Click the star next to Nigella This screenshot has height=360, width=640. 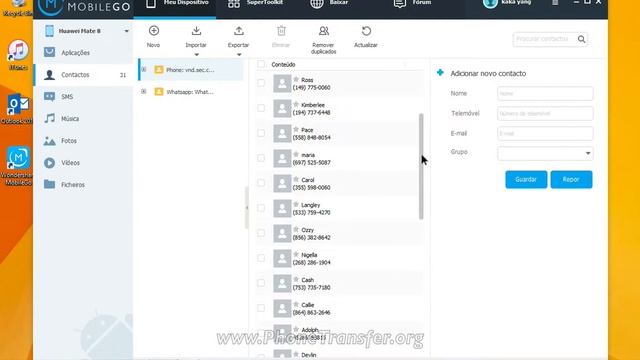coord(296,255)
